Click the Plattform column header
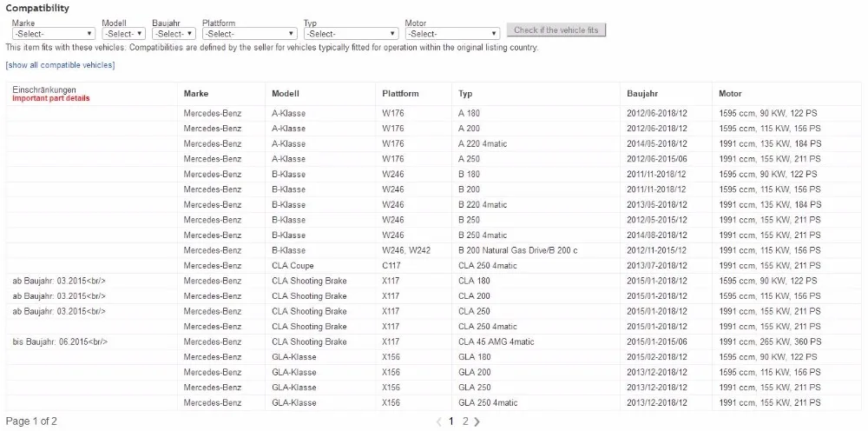868x431 pixels. [400, 94]
